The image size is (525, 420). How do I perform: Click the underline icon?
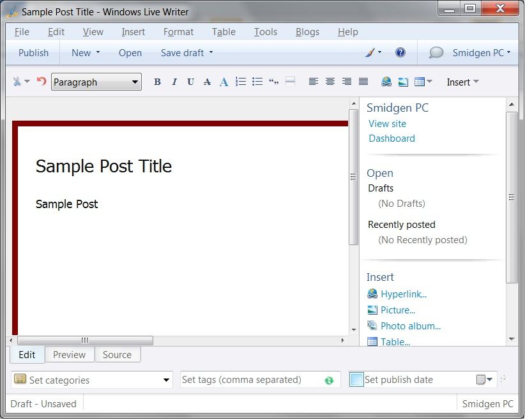[190, 82]
